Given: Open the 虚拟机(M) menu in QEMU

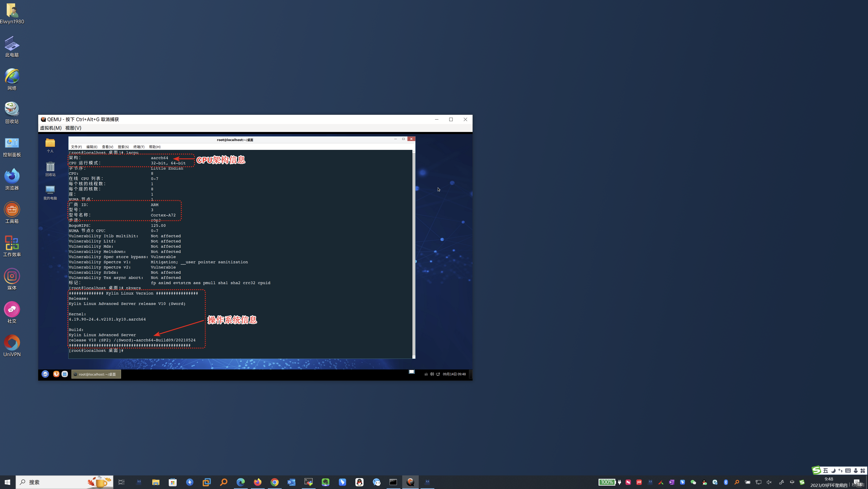Looking at the screenshot, I should [50, 128].
